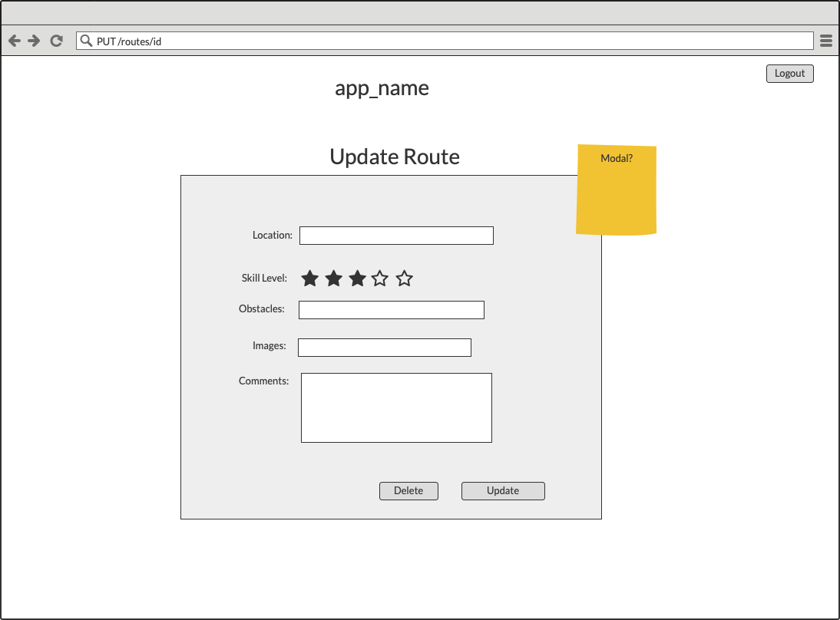
Task: Click inside the Comments text area
Action: [x=396, y=408]
